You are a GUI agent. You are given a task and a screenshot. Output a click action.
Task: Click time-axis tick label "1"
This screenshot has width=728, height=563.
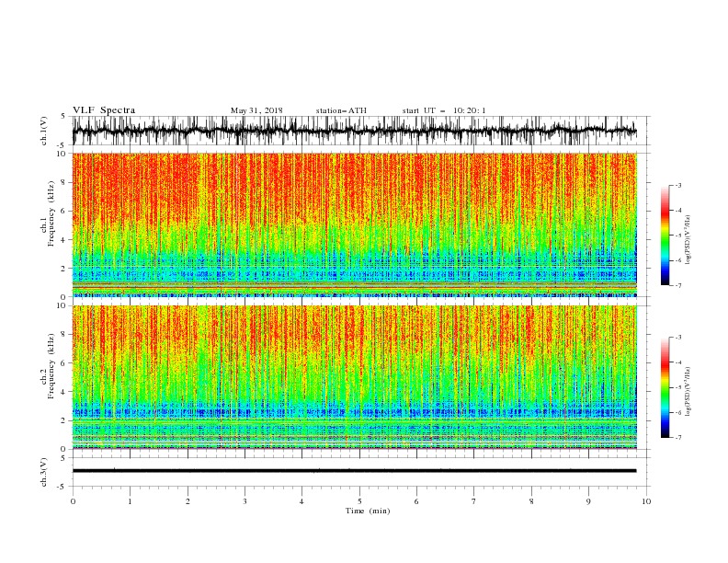click(130, 501)
